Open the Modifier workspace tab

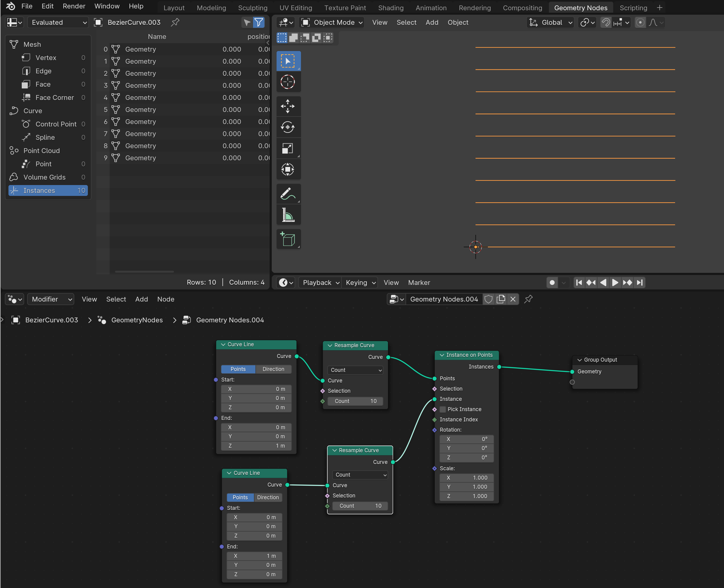tap(51, 299)
